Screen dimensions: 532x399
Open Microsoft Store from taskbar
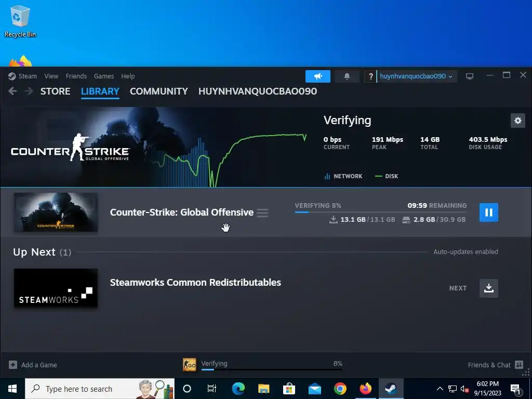(x=289, y=389)
